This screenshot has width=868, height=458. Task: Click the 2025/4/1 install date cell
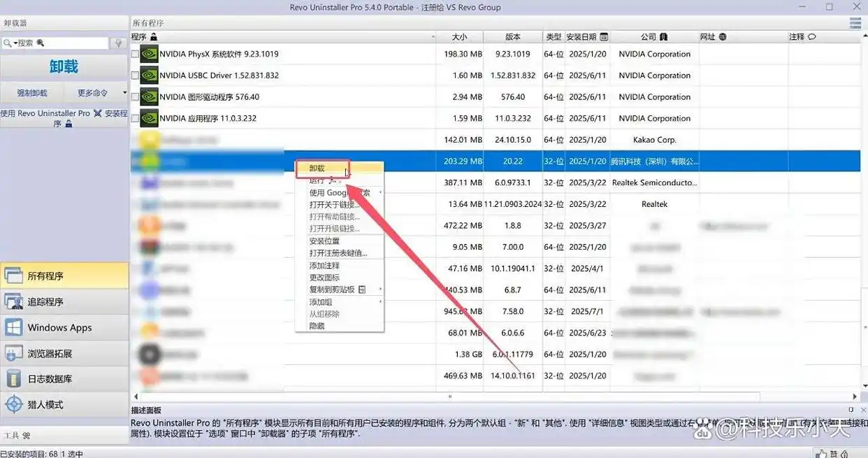point(588,269)
